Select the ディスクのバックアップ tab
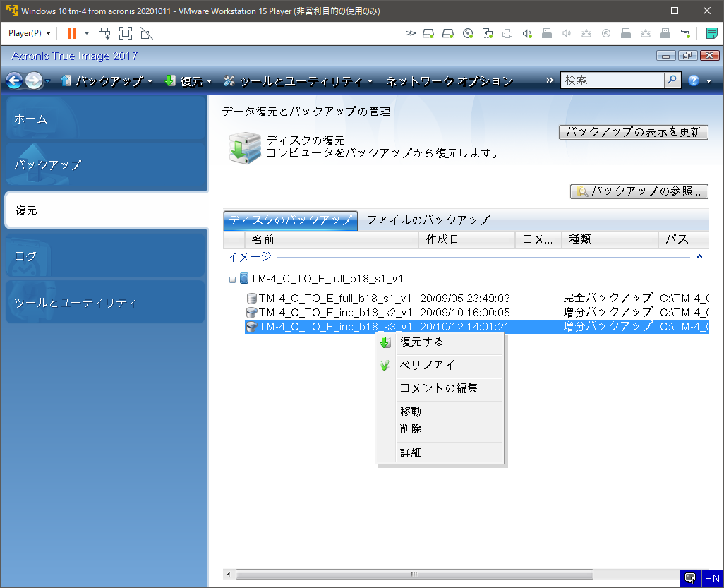 [291, 220]
